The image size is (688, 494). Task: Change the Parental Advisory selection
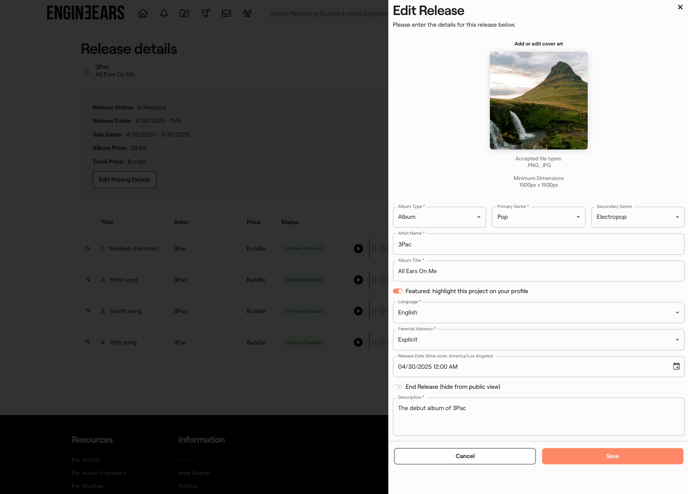tap(538, 340)
